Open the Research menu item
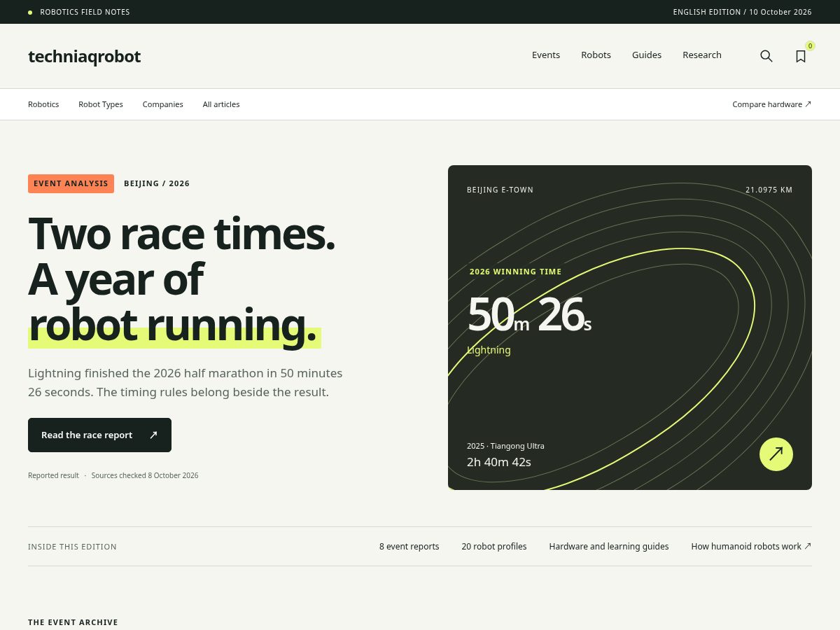Viewport: 840px width, 630px height. click(x=702, y=55)
